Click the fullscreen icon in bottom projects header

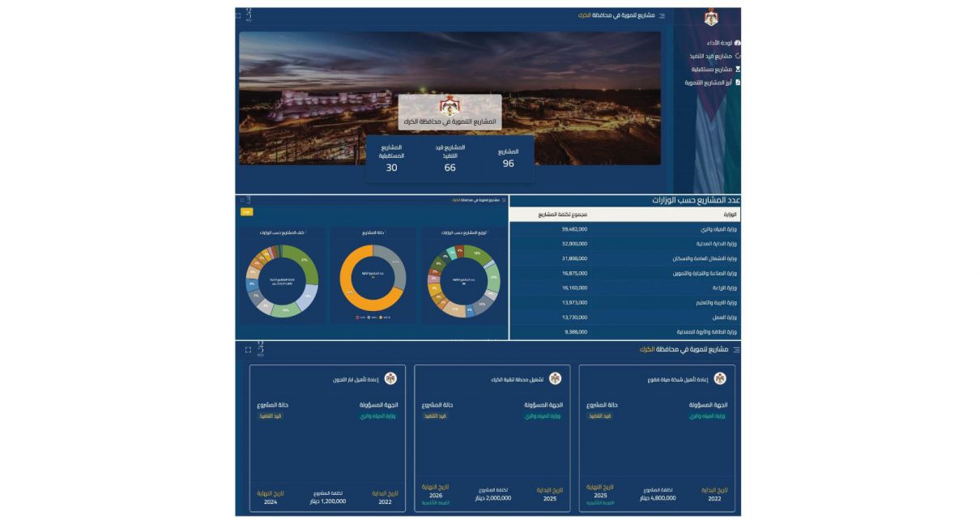tap(248, 350)
